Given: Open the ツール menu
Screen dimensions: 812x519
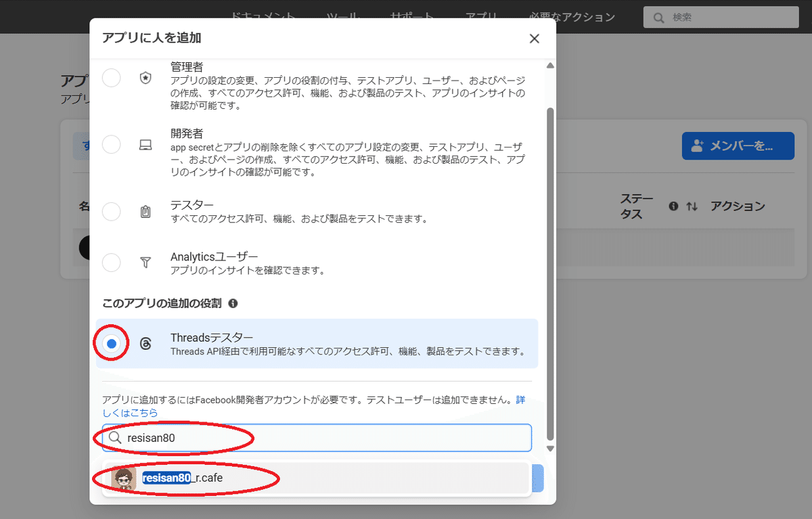Looking at the screenshot, I should point(342,16).
